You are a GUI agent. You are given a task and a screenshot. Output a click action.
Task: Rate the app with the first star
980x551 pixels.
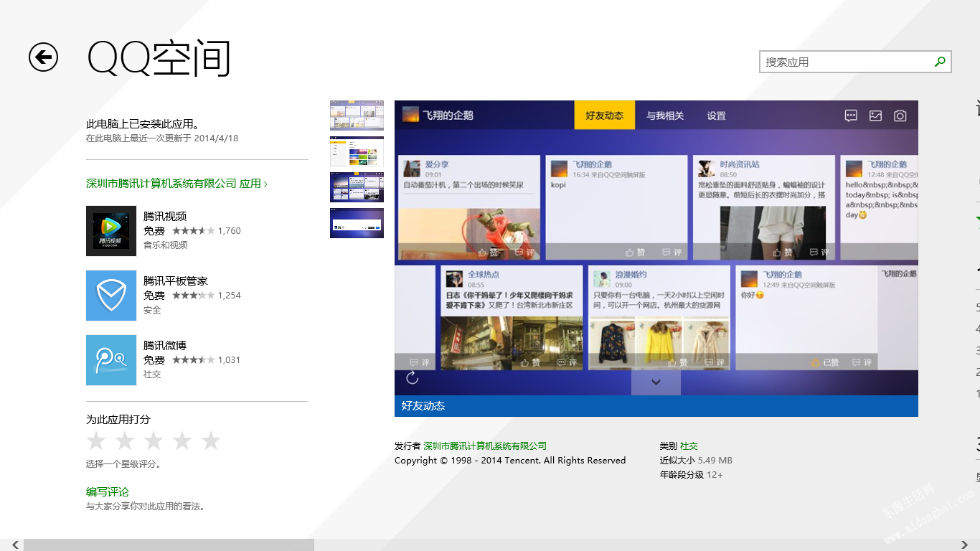tap(96, 441)
